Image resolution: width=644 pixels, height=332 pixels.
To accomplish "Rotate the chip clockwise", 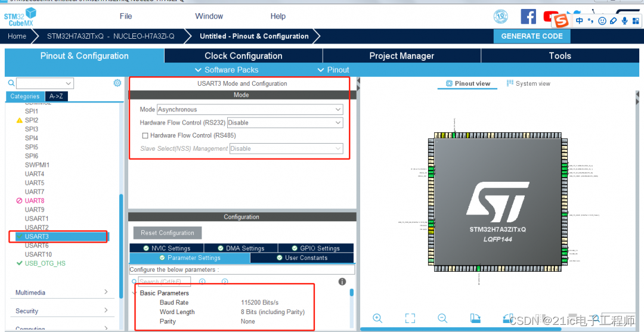I will coord(475,318).
